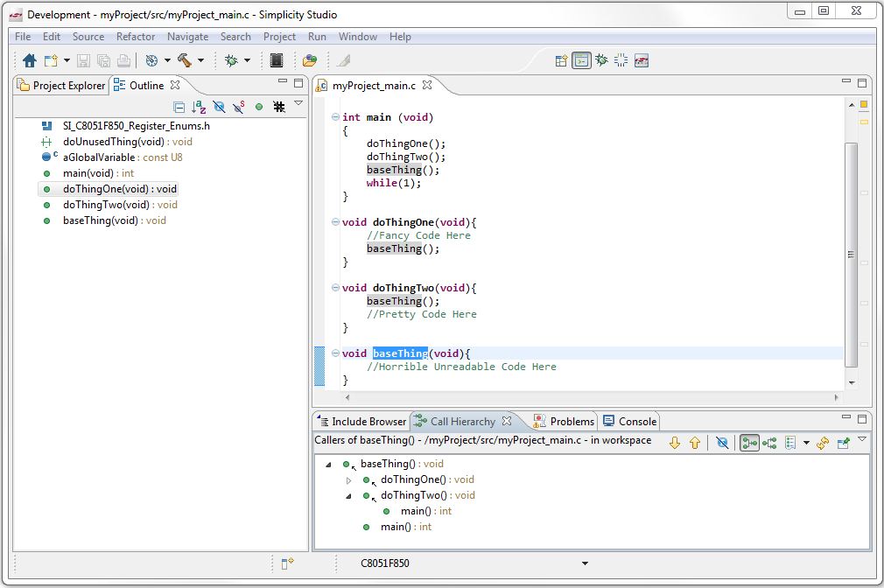Collapse the code block for doThingOne
The image size is (884, 588).
(334, 222)
